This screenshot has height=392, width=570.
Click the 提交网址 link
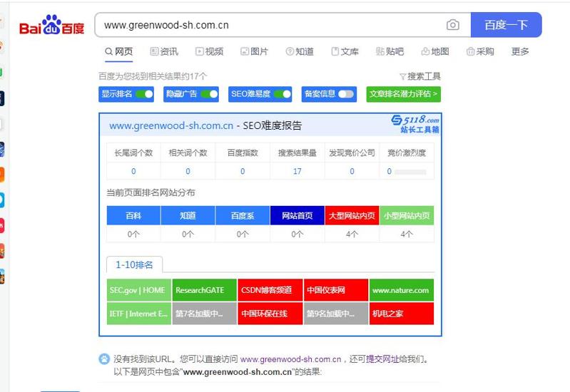[x=382, y=359]
